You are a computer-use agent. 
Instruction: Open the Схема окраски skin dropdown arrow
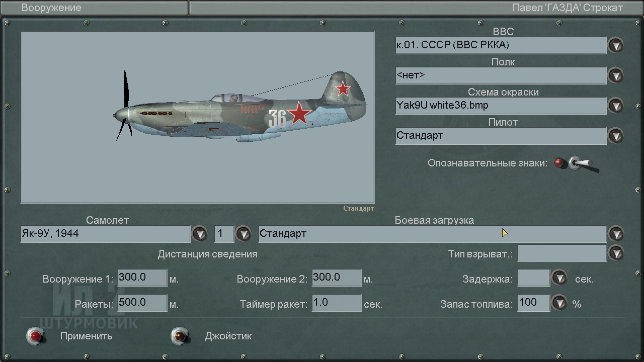click(616, 106)
